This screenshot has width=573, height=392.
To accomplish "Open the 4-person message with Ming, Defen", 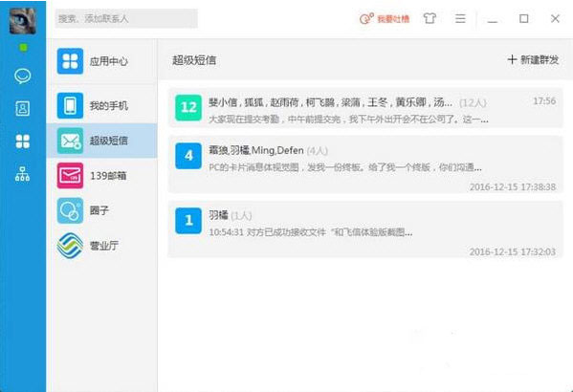I will [365, 164].
